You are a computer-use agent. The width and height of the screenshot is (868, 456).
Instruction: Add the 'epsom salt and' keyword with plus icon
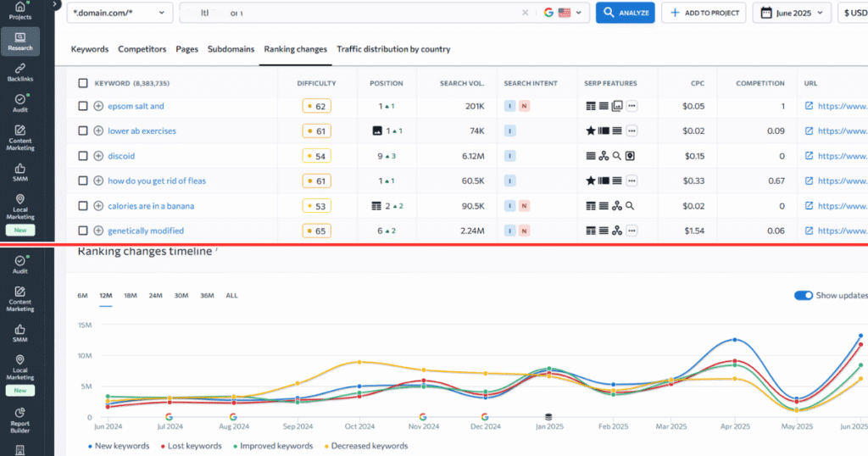click(x=98, y=106)
